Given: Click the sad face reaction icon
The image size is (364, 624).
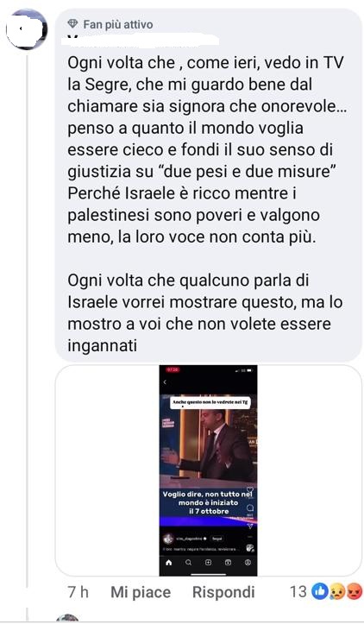Looking at the screenshot, I should pyautogui.click(x=336, y=593).
